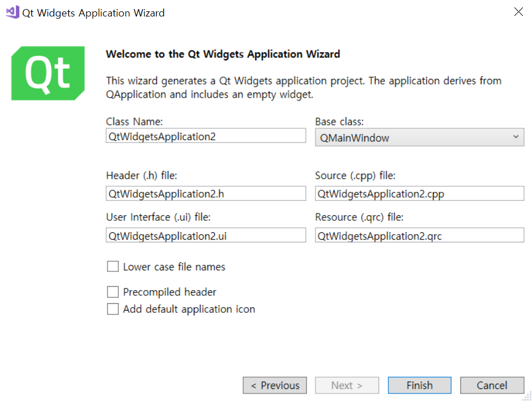The image size is (532, 402).
Task: Enable Lower case file names checkbox
Action: (113, 266)
